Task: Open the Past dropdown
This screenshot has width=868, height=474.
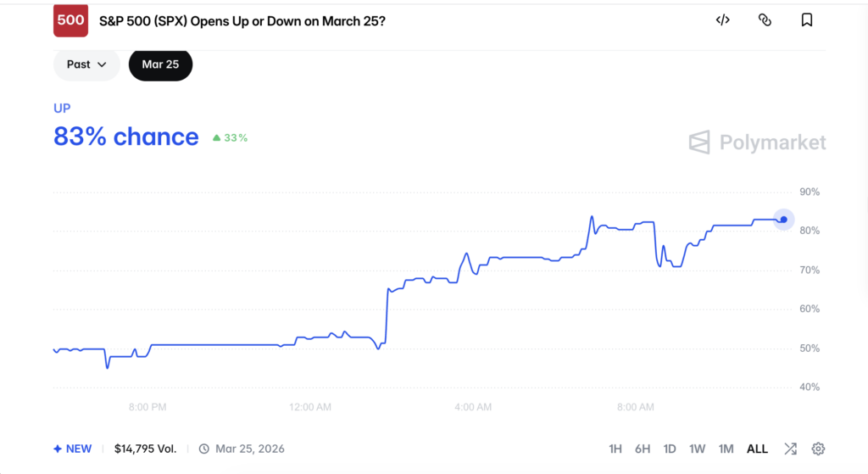Action: [x=86, y=64]
